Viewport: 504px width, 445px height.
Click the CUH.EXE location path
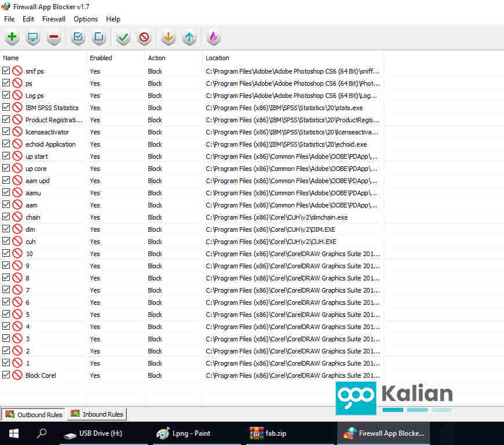point(271,242)
